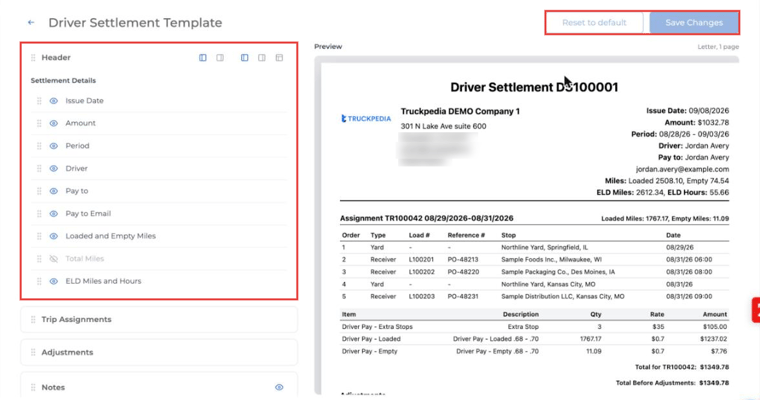760x400 pixels.
Task: Click the document preview page area
Action: (x=530, y=228)
